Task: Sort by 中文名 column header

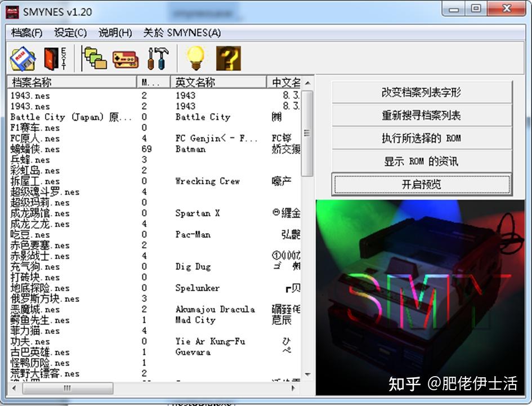Action: click(284, 82)
